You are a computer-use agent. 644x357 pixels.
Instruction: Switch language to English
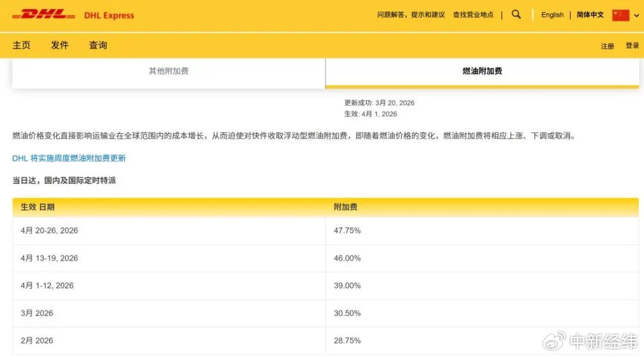click(552, 15)
